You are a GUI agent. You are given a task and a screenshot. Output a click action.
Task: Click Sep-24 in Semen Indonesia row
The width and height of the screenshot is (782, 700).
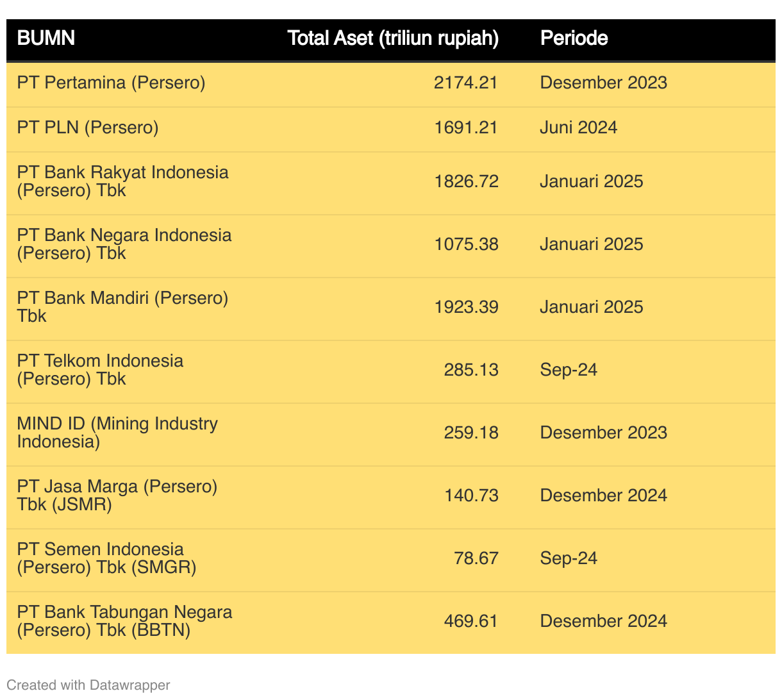[569, 558]
